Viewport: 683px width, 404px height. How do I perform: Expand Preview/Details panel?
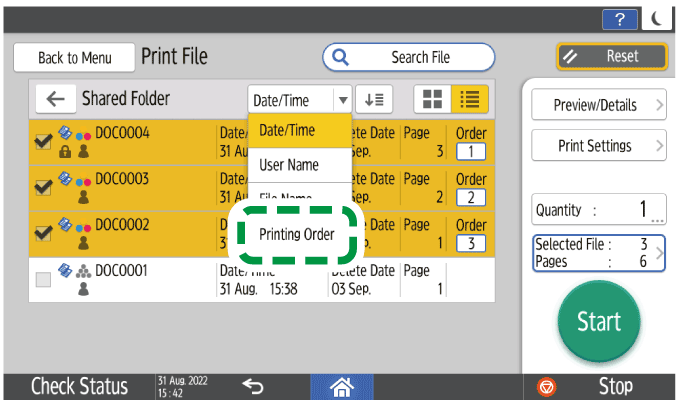(598, 104)
